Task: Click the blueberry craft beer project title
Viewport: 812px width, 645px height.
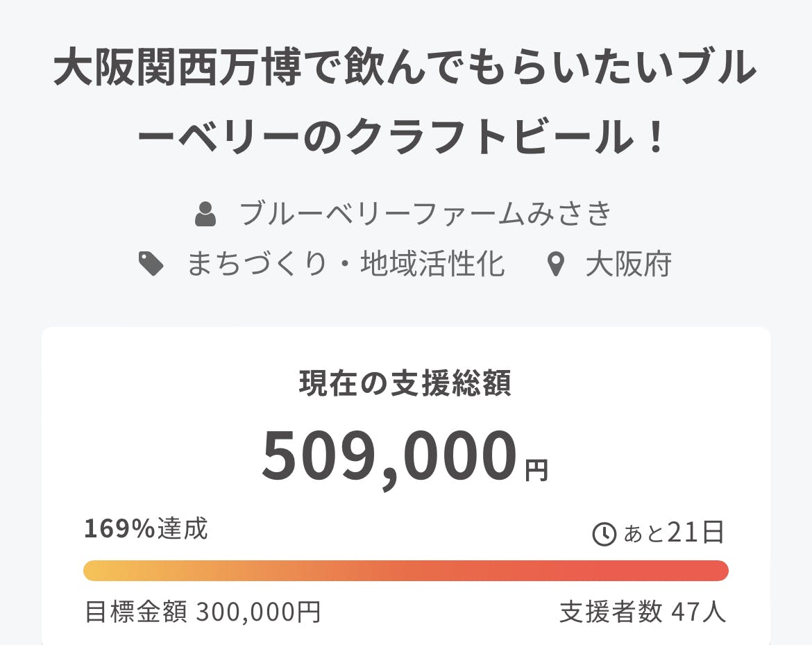Action: coord(405,104)
